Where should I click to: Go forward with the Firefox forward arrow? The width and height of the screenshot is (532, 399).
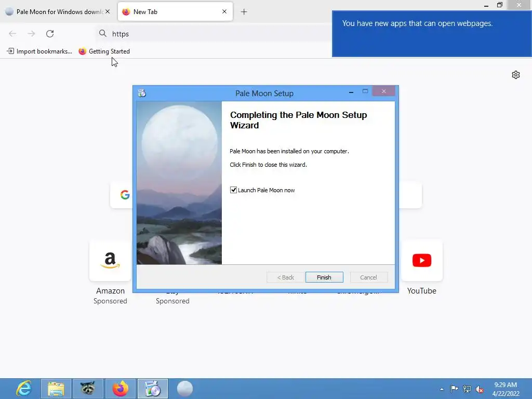[x=31, y=34]
